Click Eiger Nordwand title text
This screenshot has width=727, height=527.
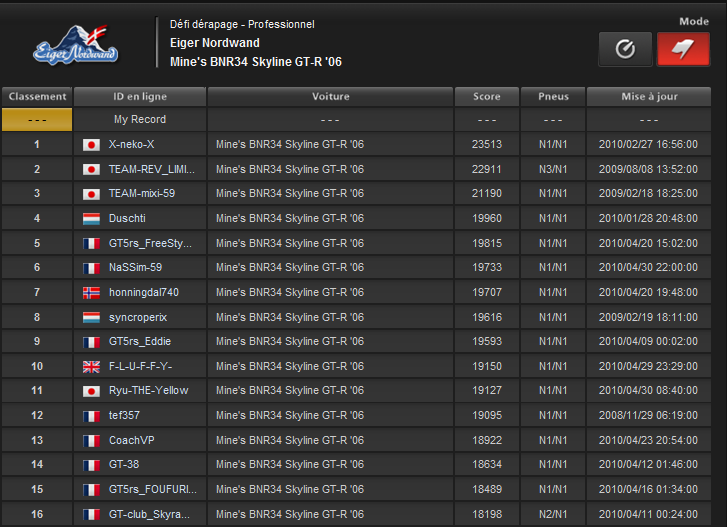(215, 43)
